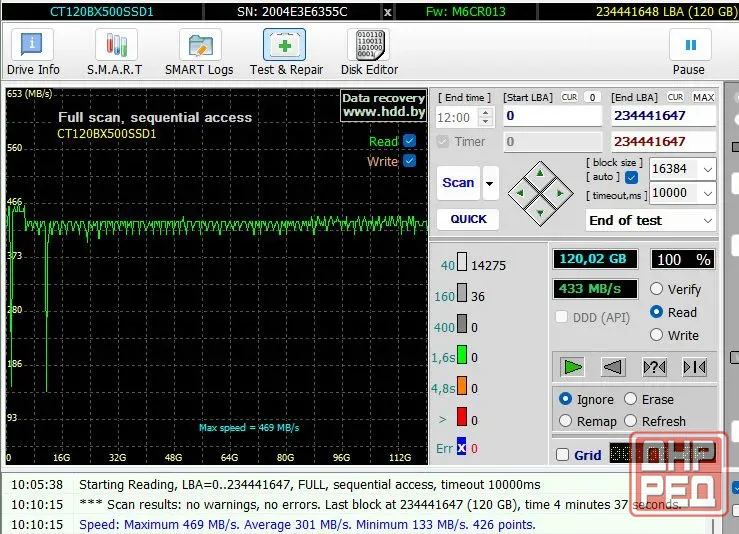Screen dimensions: 739x534
Task: Click the light gray 160 ms block indicator
Action: [x=462, y=293]
